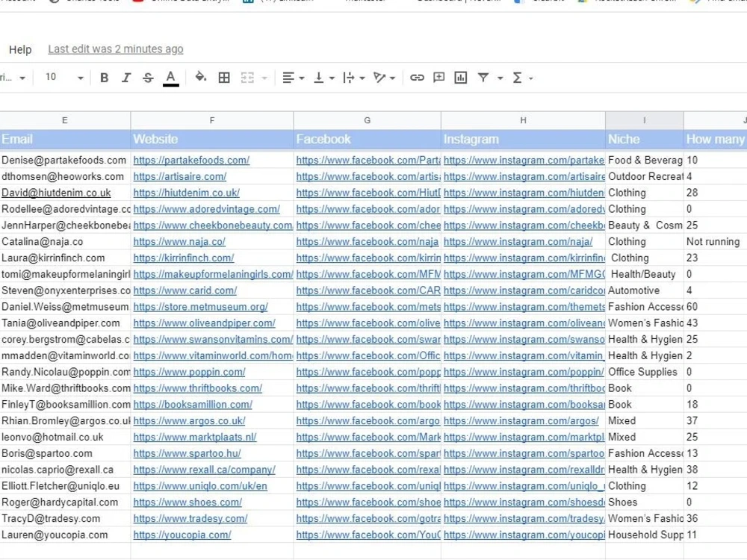
Task: Open 'Last edit was 2 minutes ago' history
Action: click(x=115, y=49)
